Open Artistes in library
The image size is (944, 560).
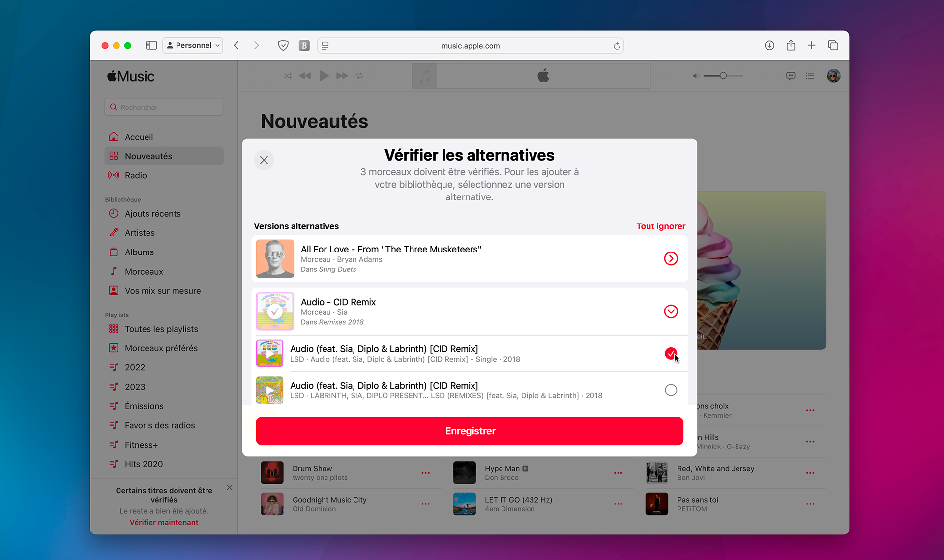tap(164, 233)
